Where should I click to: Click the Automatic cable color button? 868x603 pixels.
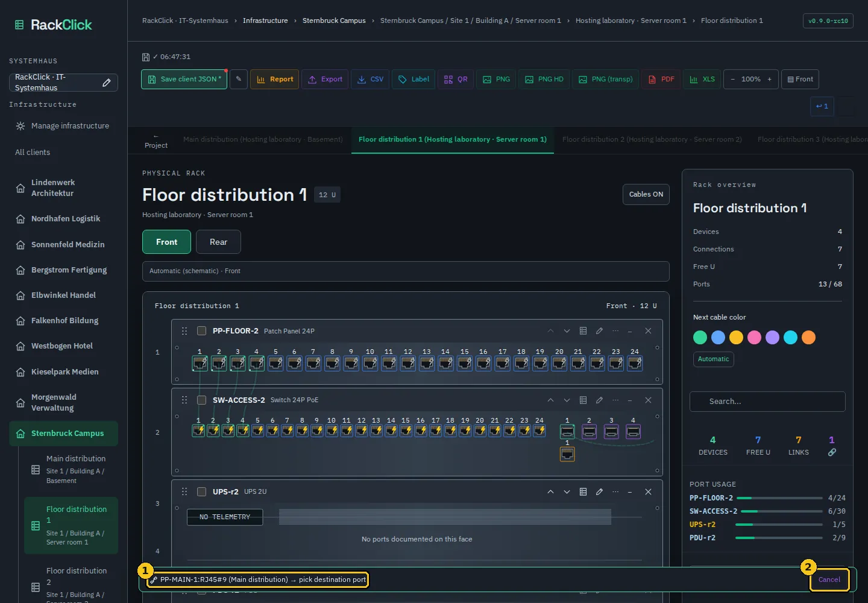[713, 359]
